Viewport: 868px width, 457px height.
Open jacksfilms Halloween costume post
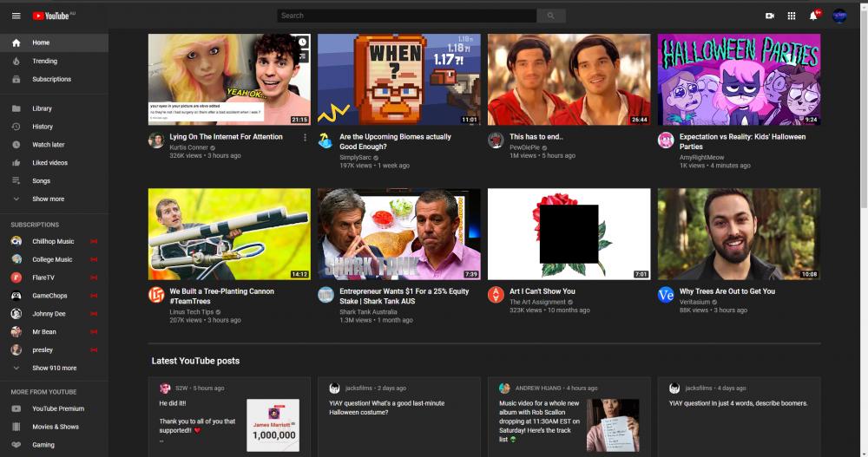click(x=399, y=417)
